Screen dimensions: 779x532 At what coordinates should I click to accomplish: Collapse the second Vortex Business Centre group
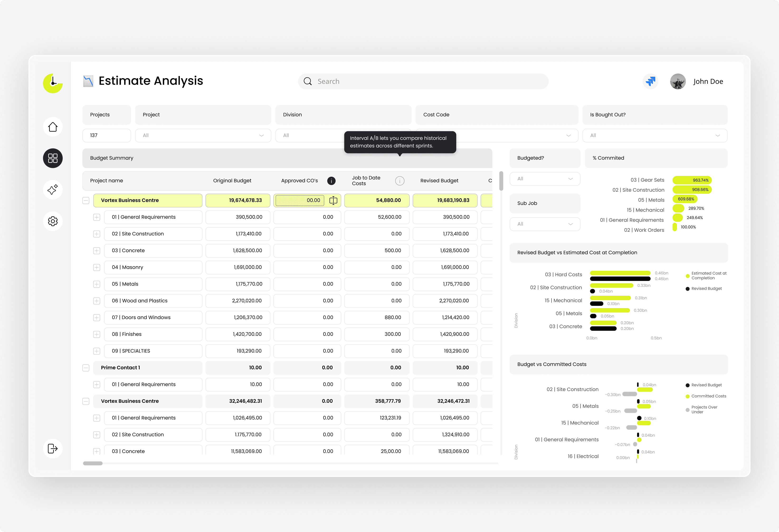[86, 401]
